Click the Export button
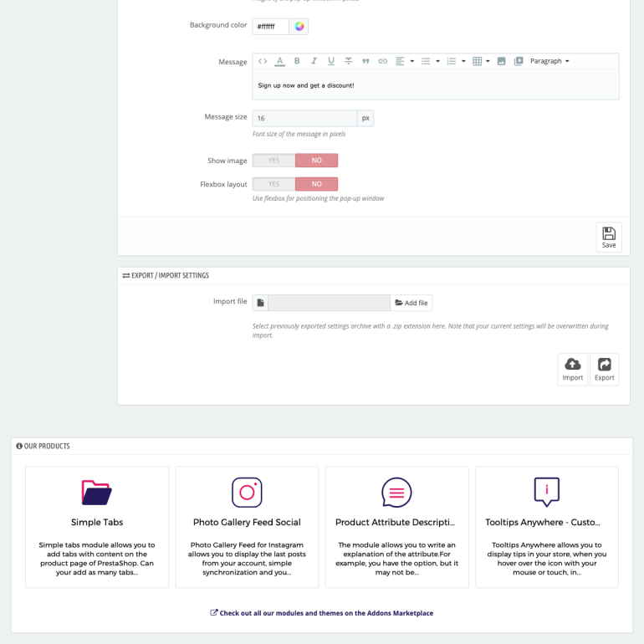644x644 pixels. [x=604, y=369]
